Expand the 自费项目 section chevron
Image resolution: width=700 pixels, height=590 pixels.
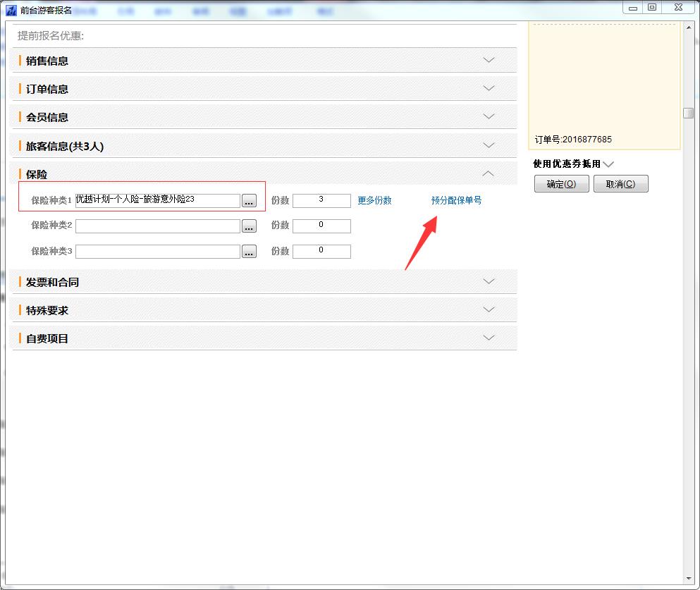pos(489,338)
